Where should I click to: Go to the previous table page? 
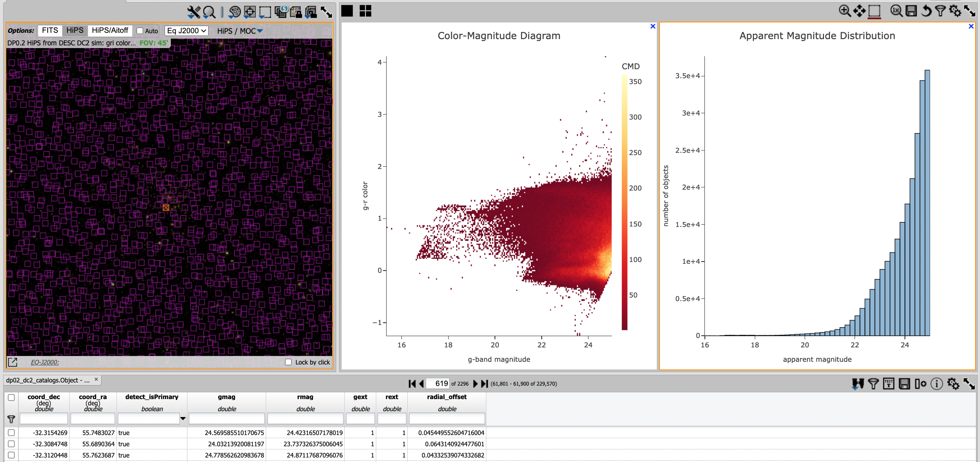coord(421,384)
